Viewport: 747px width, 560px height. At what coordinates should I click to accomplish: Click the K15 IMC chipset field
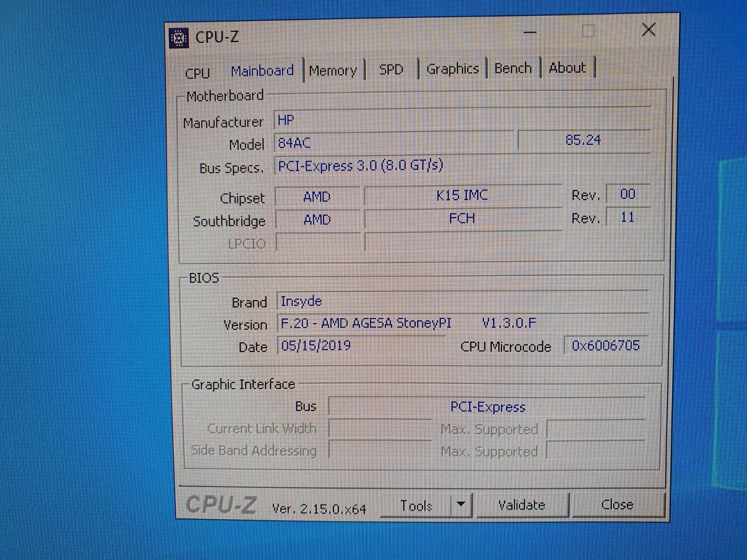(462, 195)
